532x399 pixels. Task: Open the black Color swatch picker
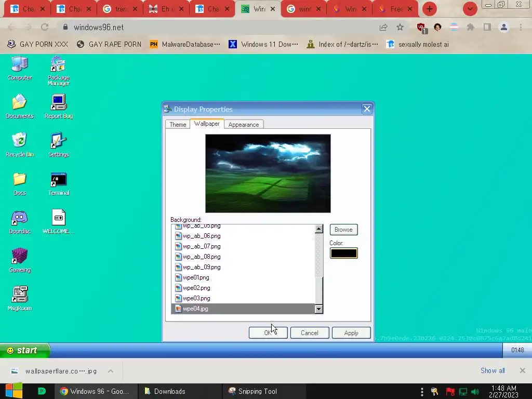pos(344,253)
